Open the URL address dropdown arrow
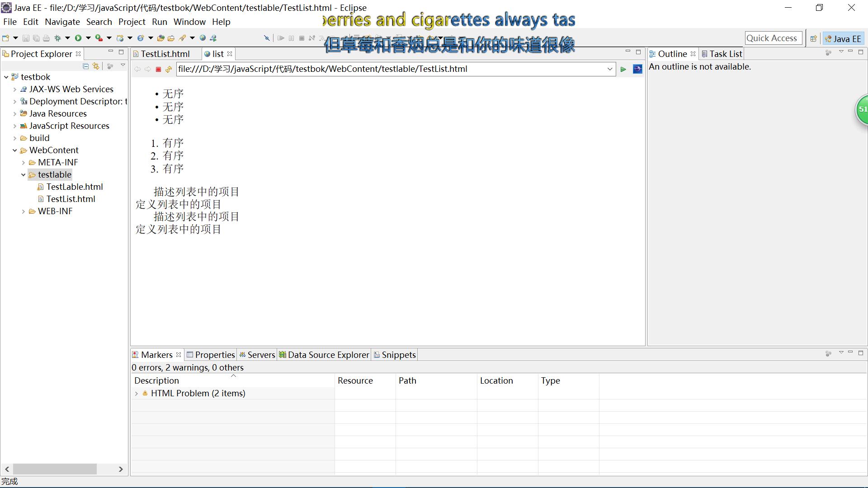 (609, 69)
